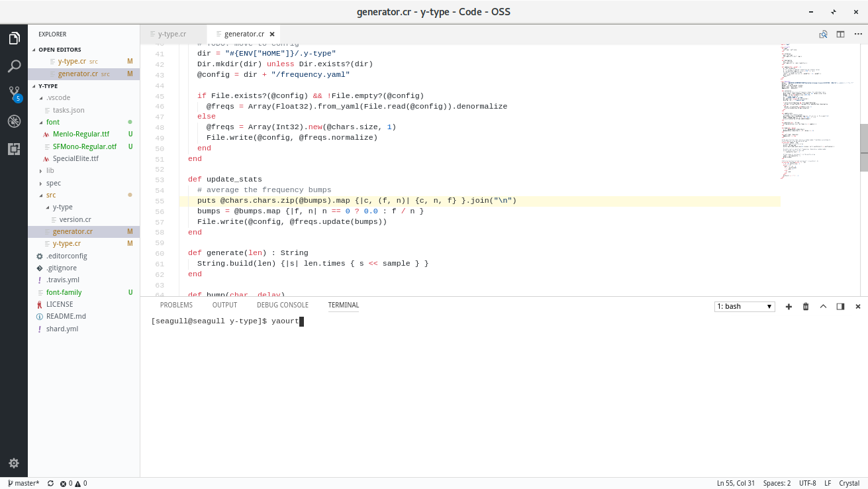868x489 pixels.
Task: Open the Search view in the Activity Bar
Action: coord(13,66)
